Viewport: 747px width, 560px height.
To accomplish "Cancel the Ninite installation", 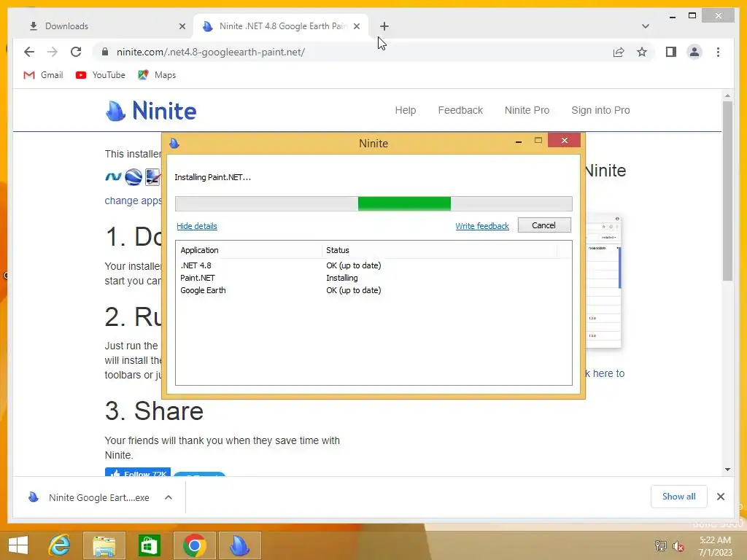I will (543, 225).
